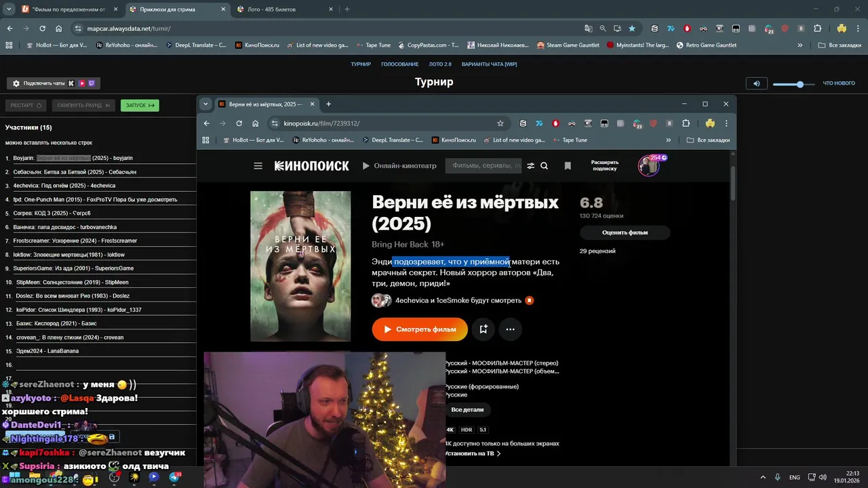
Task: Toggle microphone icon in system tray
Action: (778, 477)
